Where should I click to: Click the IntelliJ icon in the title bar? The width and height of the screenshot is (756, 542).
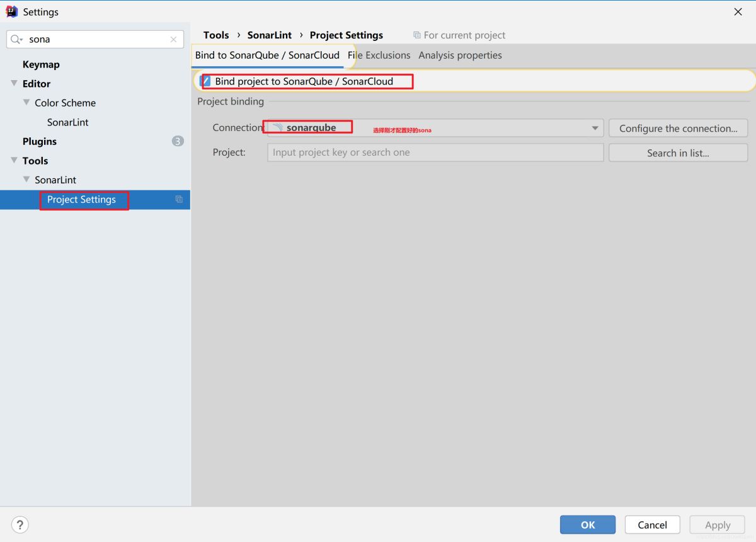pos(11,11)
